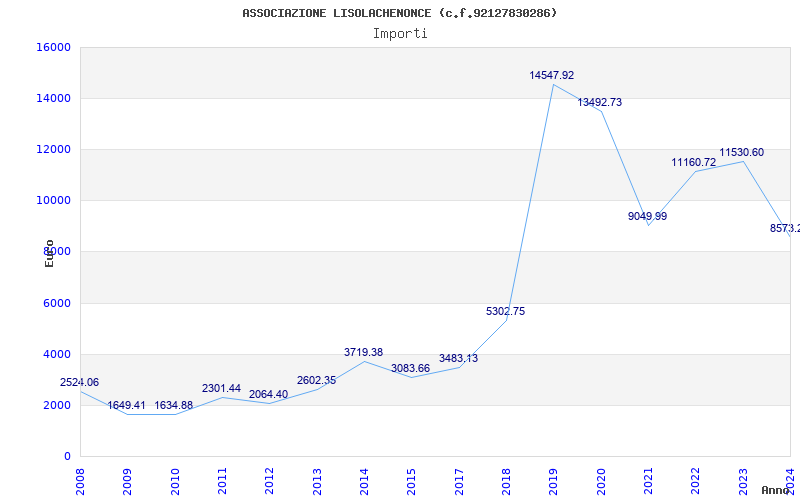800x500 pixels.
Task: Click the data label 1634.88
Action: [x=174, y=406]
